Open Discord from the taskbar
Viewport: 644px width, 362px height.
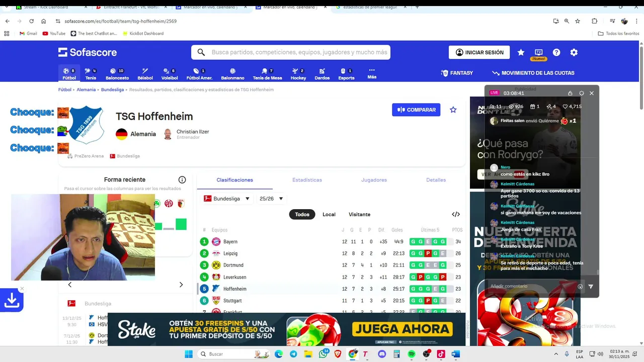tap(382, 354)
